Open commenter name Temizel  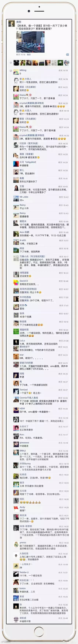(x=24, y=390)
